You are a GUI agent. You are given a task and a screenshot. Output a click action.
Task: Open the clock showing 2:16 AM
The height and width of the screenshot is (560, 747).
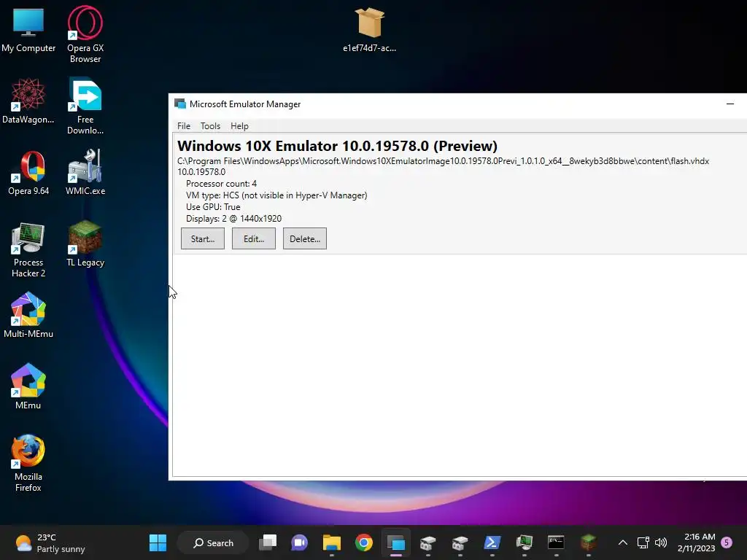696,542
